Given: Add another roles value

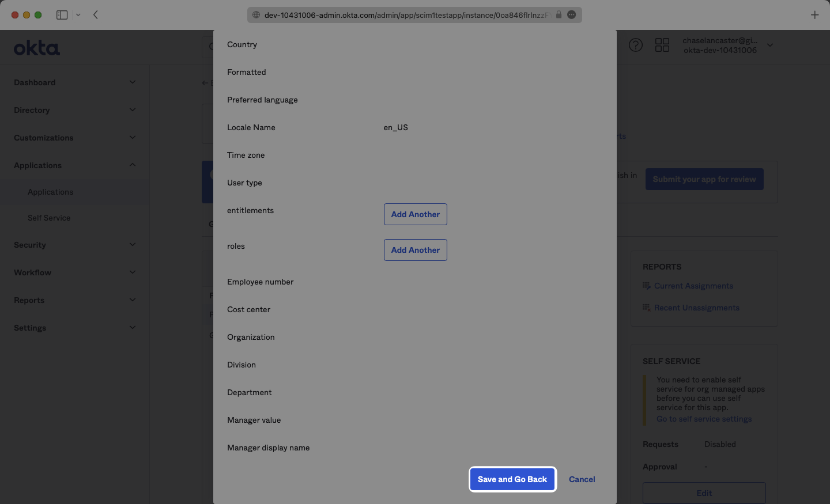Looking at the screenshot, I should (x=415, y=250).
